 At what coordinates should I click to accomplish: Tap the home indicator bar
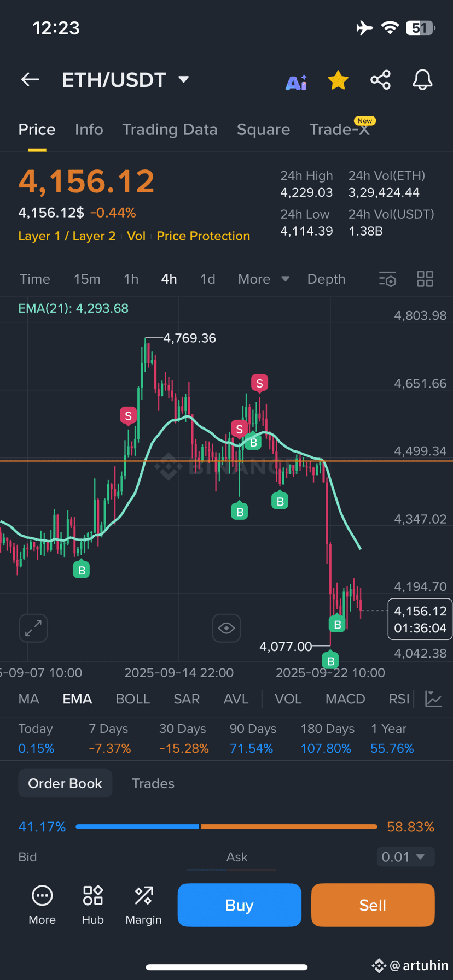click(226, 967)
